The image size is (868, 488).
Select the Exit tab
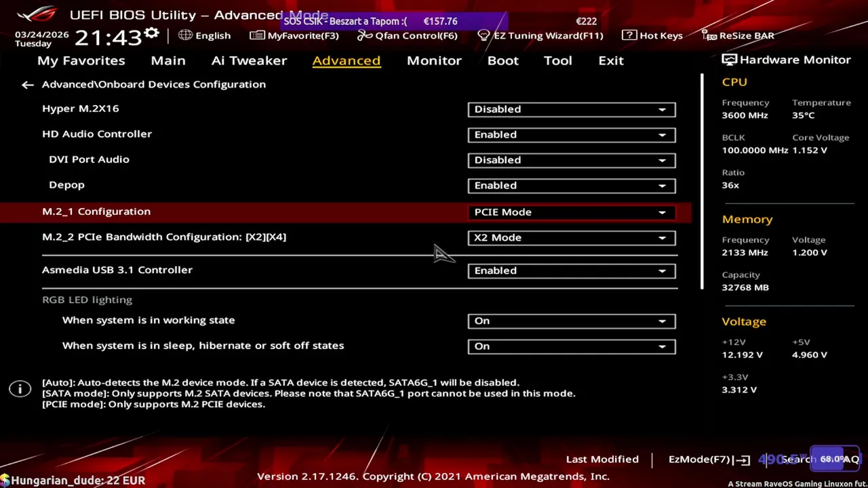tap(610, 60)
